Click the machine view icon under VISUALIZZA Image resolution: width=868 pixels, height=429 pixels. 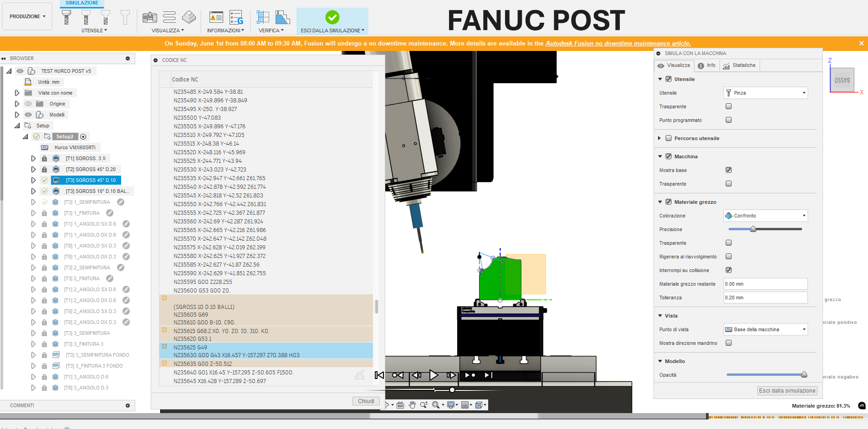tap(149, 17)
